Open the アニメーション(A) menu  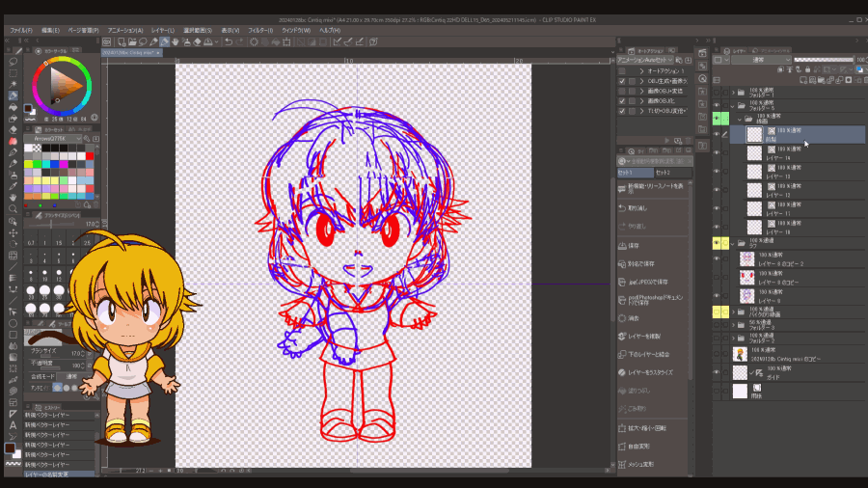pyautogui.click(x=125, y=31)
